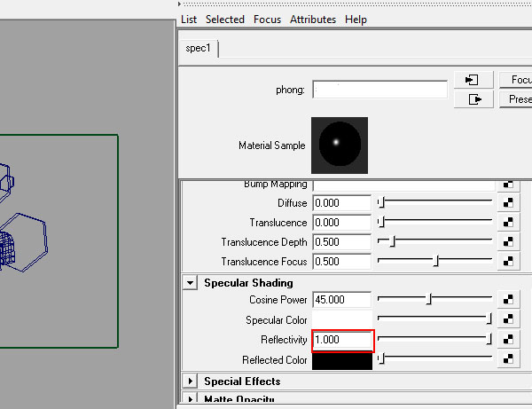Click the map icon for Translucence Depth

click(x=508, y=241)
